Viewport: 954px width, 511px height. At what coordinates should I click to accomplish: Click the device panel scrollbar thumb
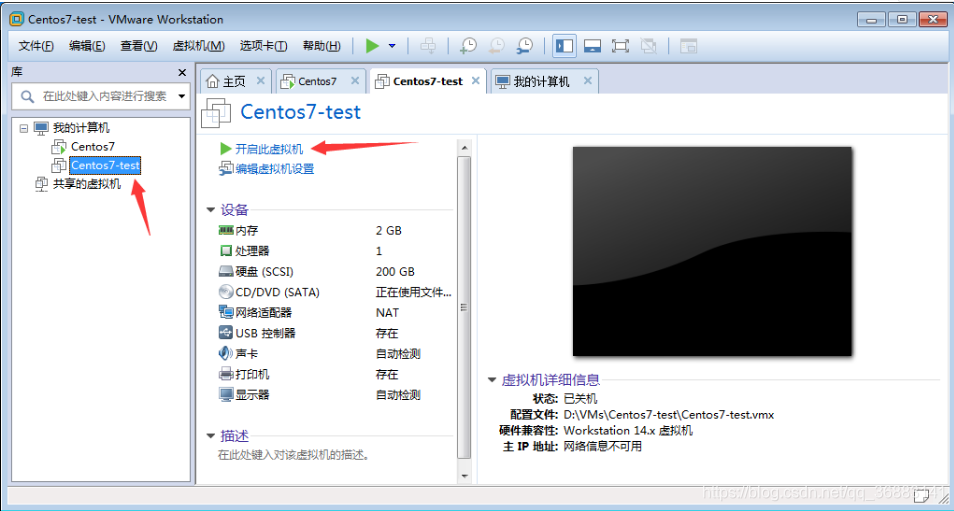coord(464,307)
